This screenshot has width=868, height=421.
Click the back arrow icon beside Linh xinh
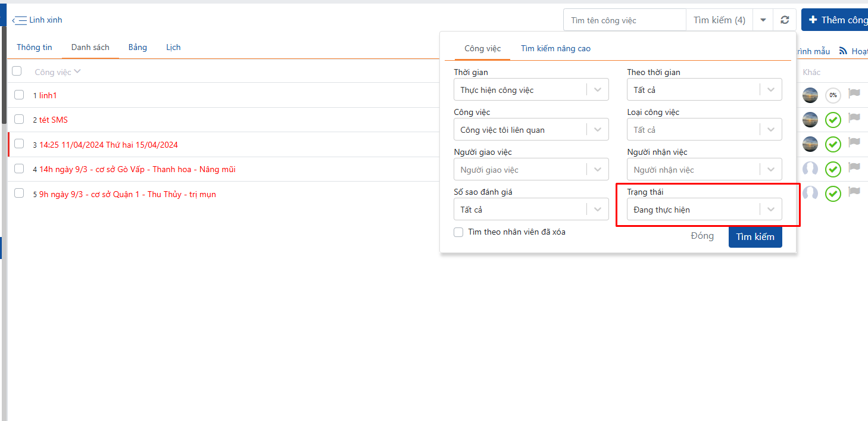pyautogui.click(x=20, y=20)
